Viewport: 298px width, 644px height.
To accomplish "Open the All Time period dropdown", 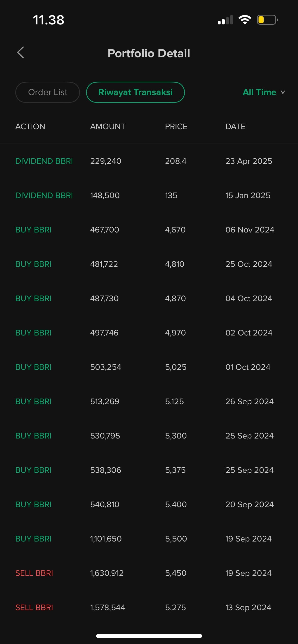I will tap(259, 92).
